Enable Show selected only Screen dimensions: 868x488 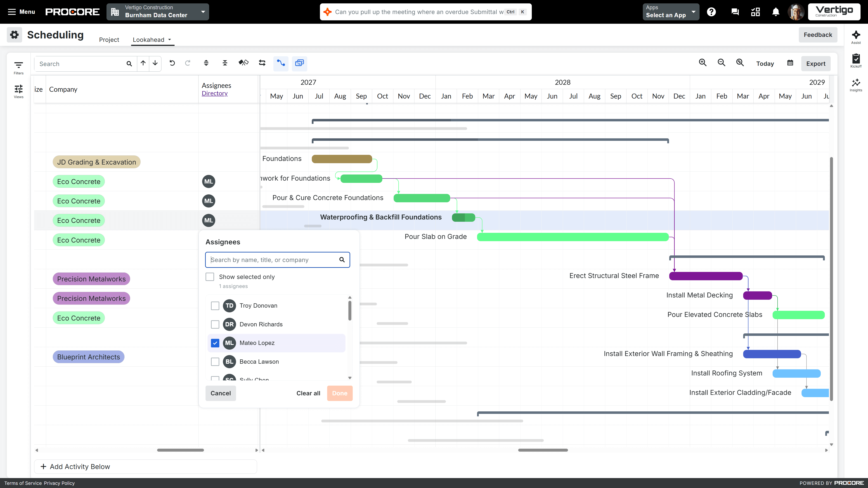coord(210,276)
